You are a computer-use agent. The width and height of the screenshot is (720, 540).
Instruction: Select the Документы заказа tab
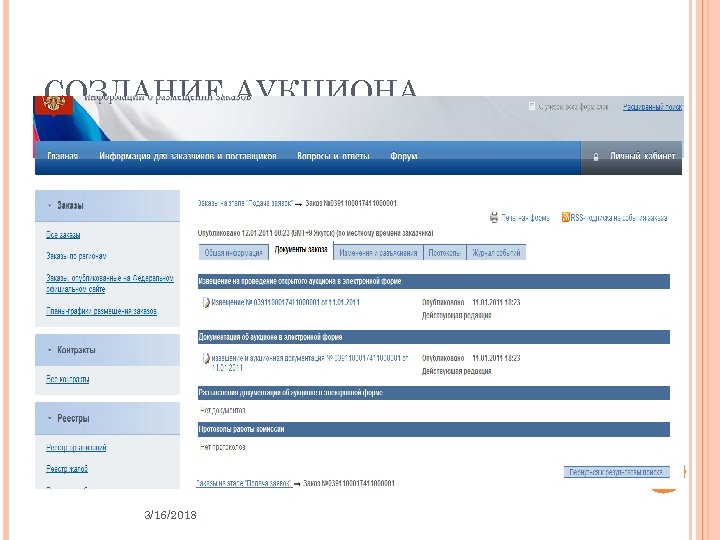(301, 249)
